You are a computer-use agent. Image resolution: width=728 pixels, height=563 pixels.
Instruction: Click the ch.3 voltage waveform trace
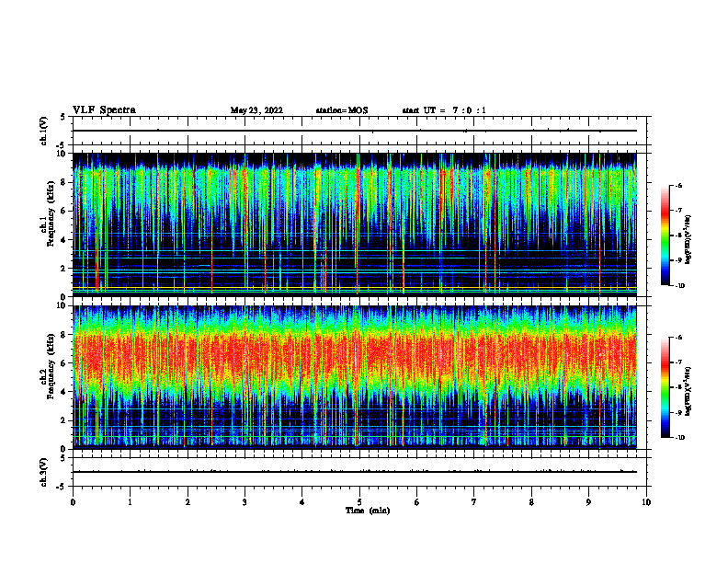(x=354, y=472)
